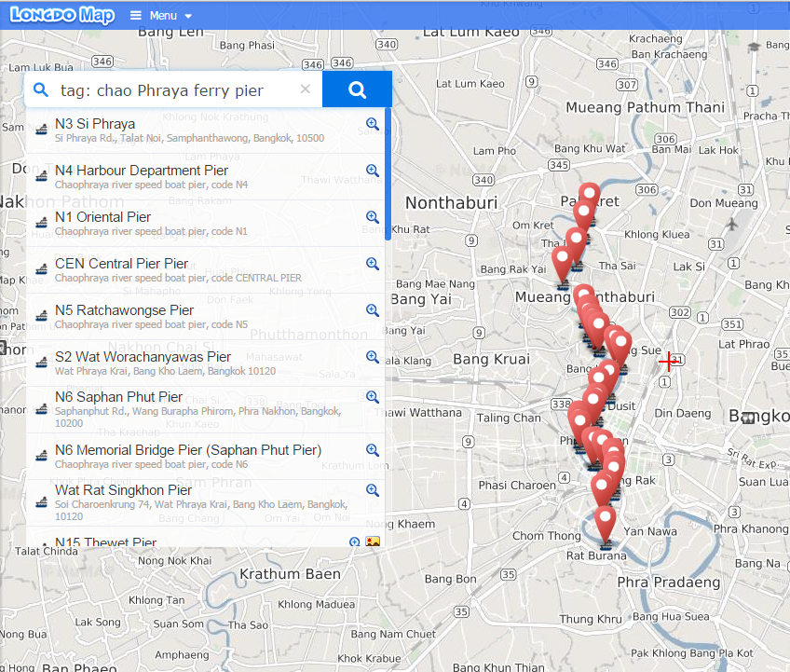790x672 pixels.
Task: Click the magnifier icon inside search box
Action: [40, 89]
